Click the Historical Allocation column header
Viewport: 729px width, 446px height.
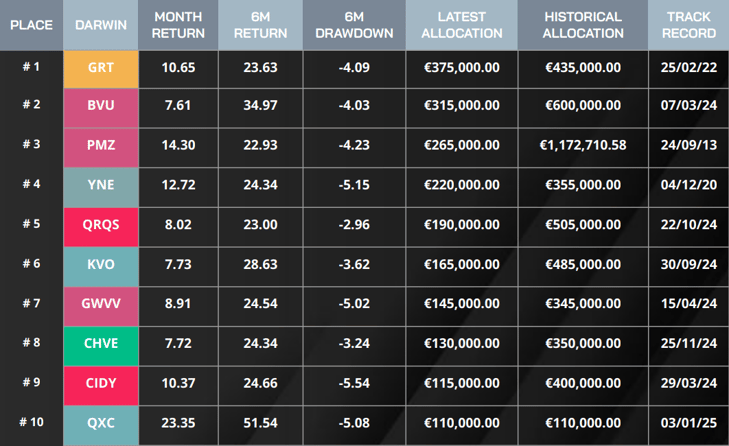coord(582,25)
